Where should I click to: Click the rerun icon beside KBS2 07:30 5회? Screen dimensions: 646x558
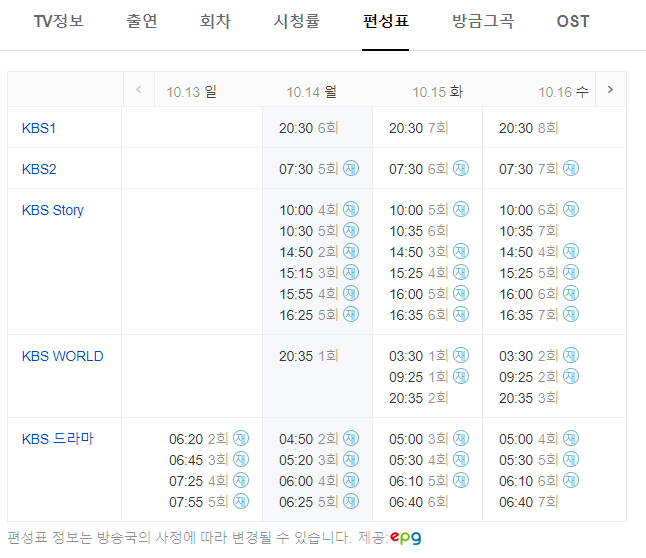click(x=351, y=168)
